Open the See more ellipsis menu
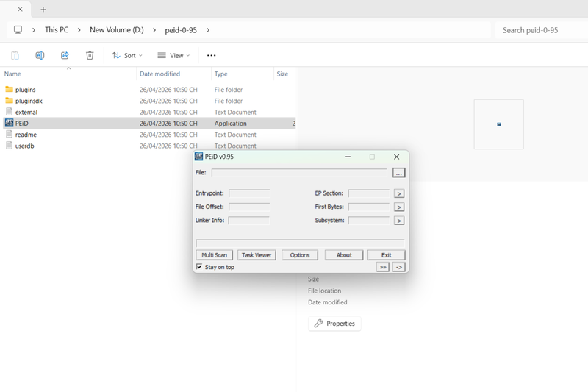Screen dimensions: 588x392 tap(212, 55)
